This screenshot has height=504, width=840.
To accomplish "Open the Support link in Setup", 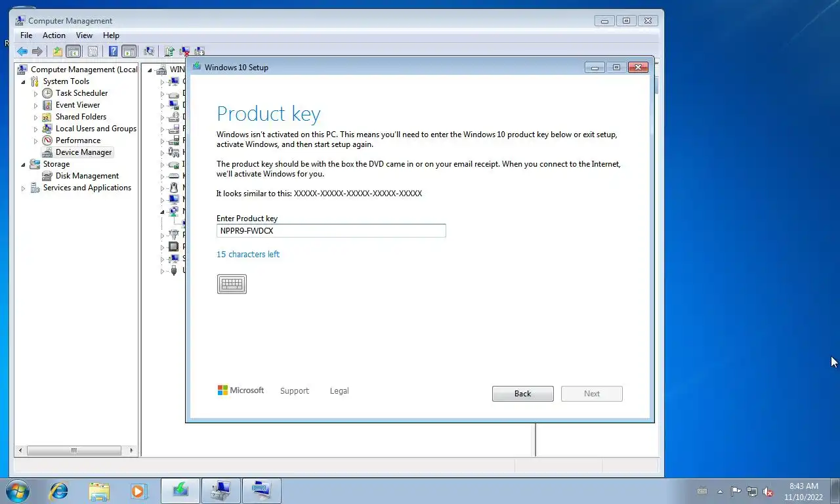I will tap(294, 390).
